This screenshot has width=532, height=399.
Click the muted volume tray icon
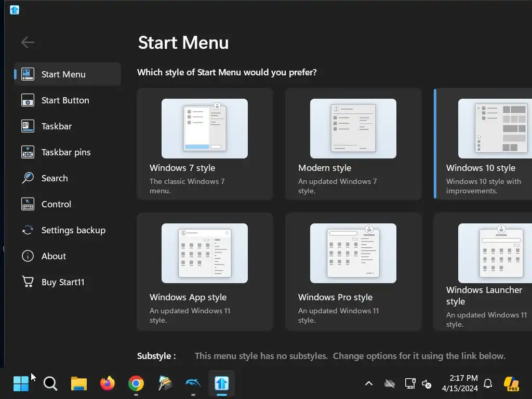pyautogui.click(x=427, y=384)
